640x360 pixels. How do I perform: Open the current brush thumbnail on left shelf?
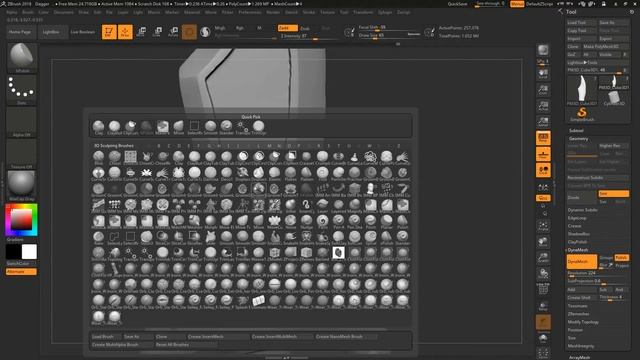click(x=22, y=58)
